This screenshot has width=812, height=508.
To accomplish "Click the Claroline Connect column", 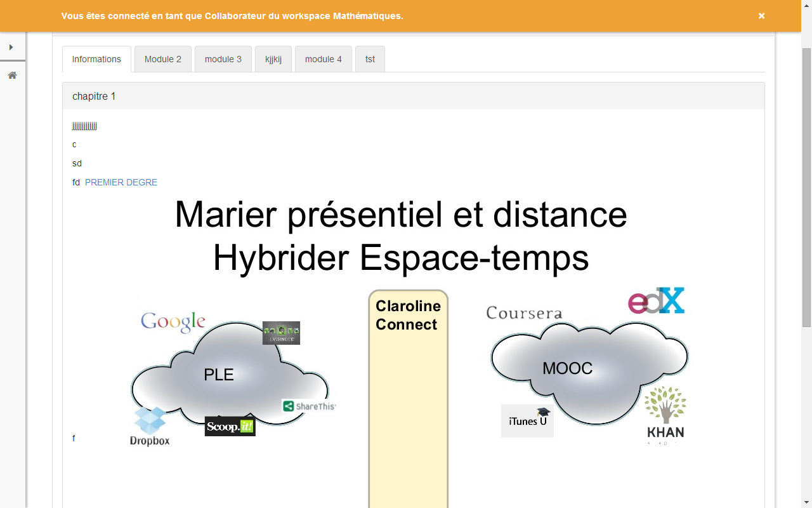I will point(409,399).
